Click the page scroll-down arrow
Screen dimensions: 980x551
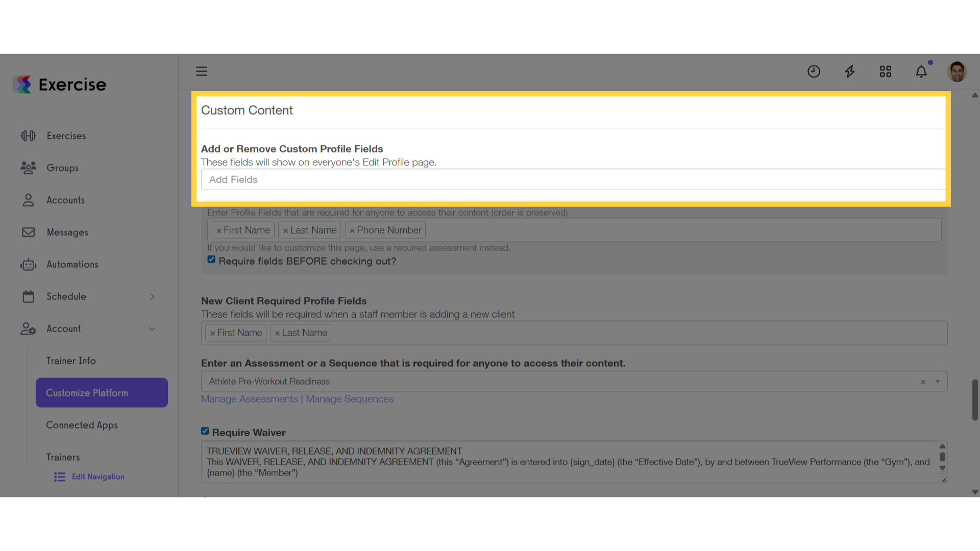click(975, 492)
